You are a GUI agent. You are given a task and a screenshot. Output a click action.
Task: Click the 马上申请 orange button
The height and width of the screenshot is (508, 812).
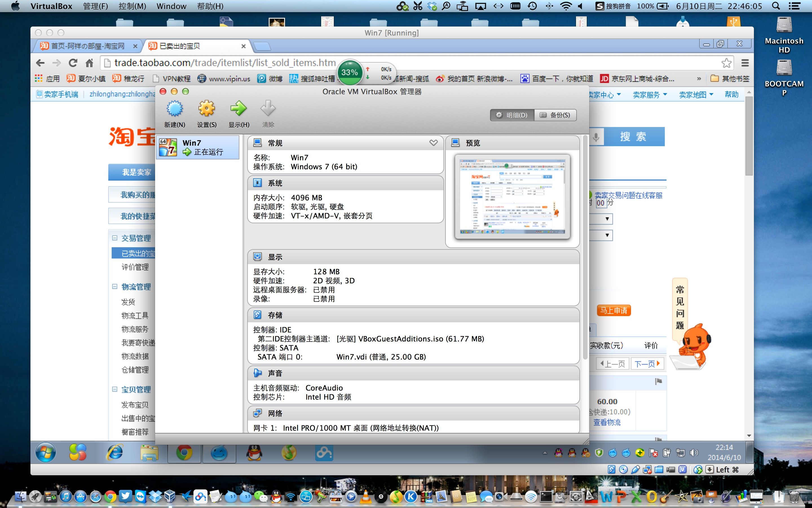point(614,310)
